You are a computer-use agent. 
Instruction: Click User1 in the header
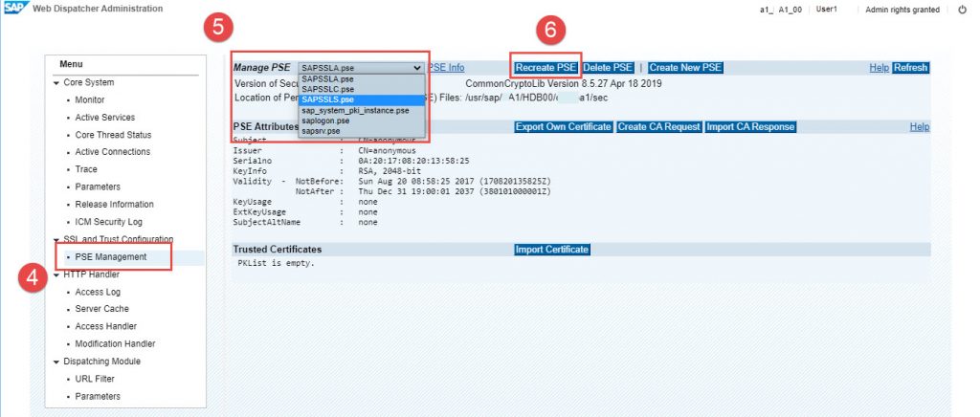click(x=826, y=10)
